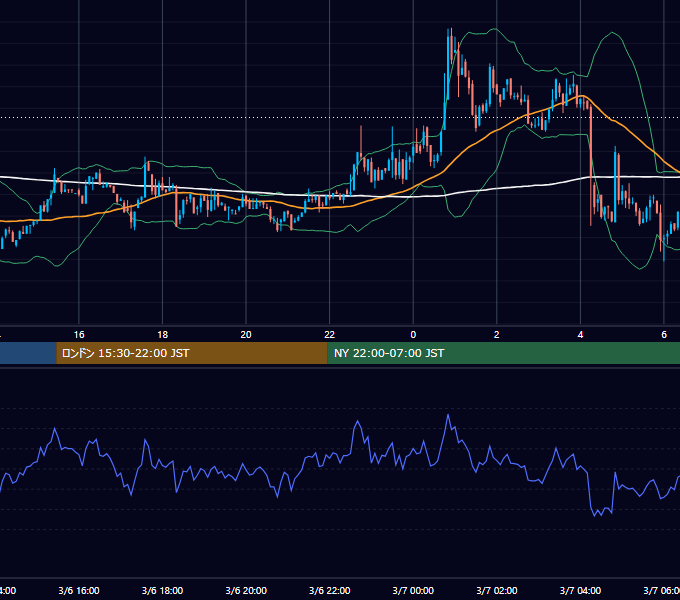Click the blue session bar before ロンドン
The height and width of the screenshot is (600, 680).
[28, 353]
